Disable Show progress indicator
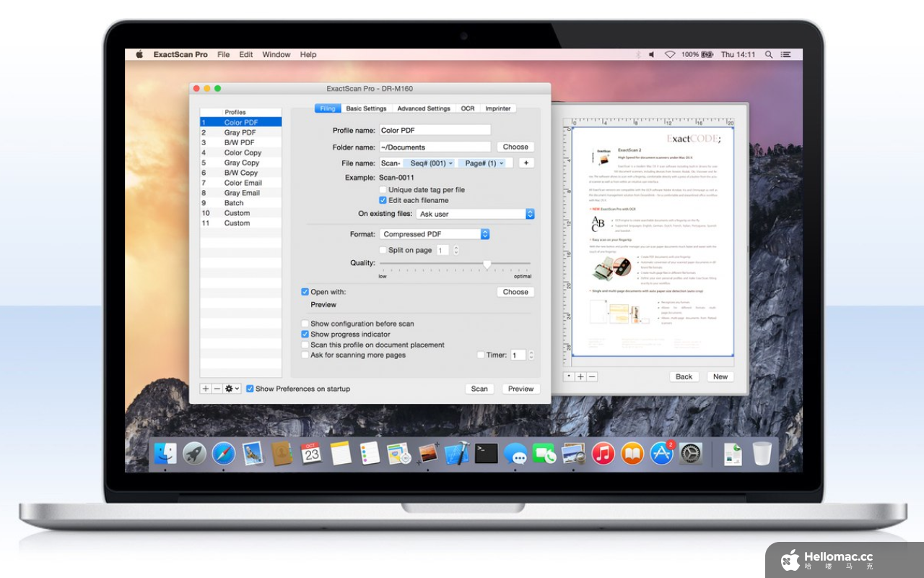This screenshot has width=924, height=578. click(x=305, y=335)
